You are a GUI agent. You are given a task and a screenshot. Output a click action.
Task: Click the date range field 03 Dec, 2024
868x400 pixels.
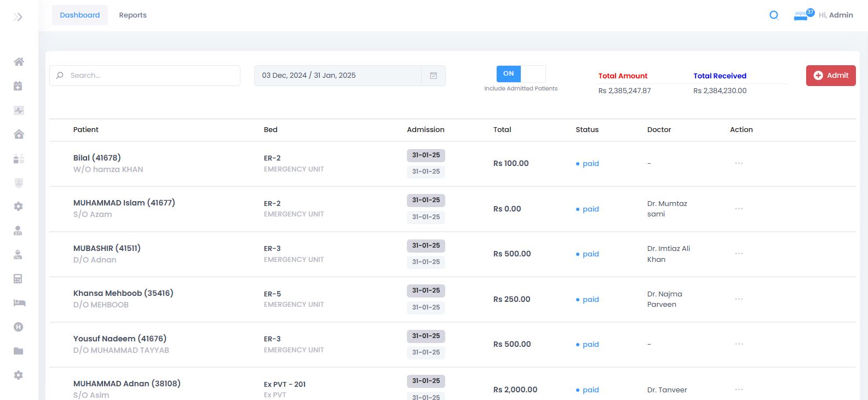click(x=338, y=76)
